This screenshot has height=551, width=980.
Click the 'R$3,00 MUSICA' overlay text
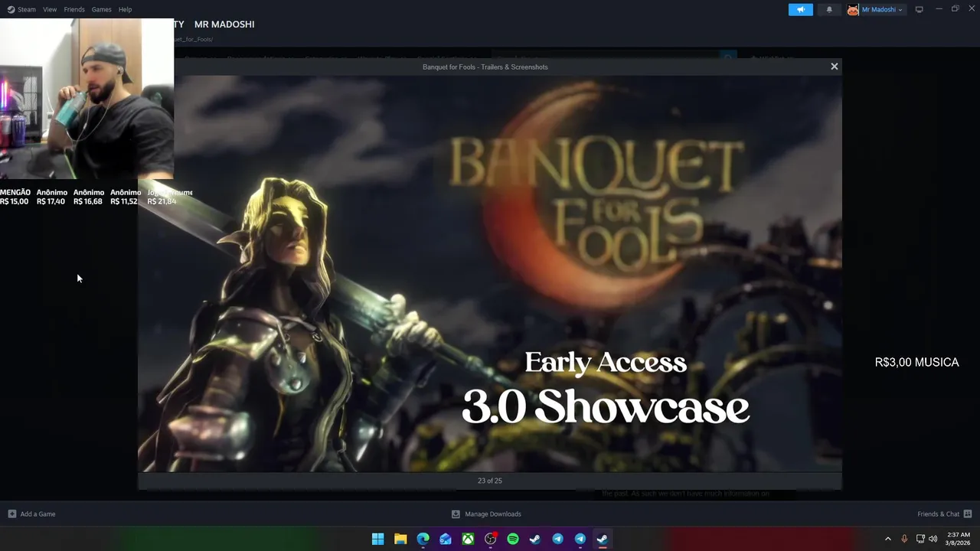[x=916, y=362]
